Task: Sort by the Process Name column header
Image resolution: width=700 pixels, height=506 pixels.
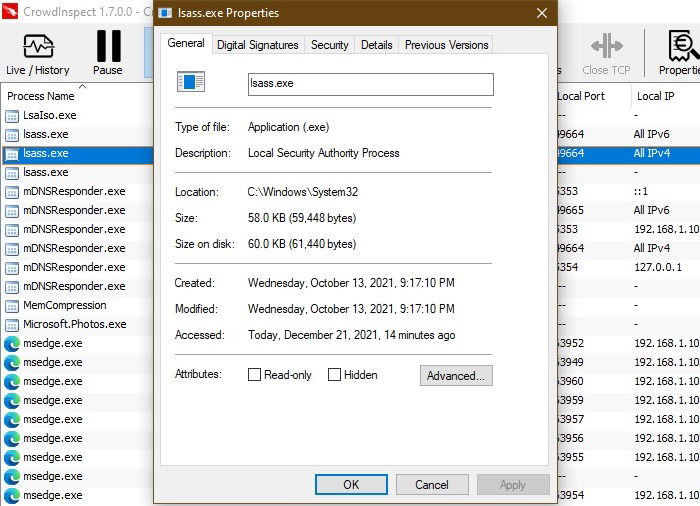Action: tap(41, 96)
